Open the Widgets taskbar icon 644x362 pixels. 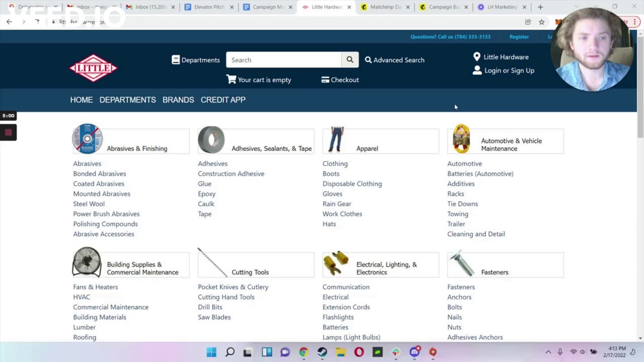point(267,352)
